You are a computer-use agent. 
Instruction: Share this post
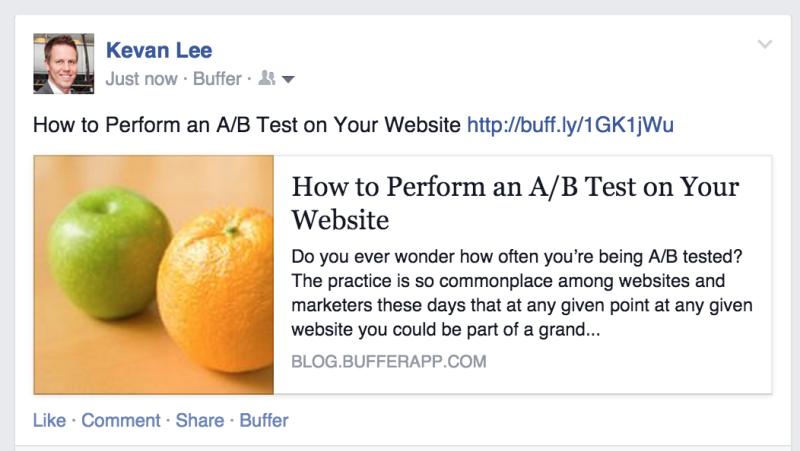click(200, 420)
